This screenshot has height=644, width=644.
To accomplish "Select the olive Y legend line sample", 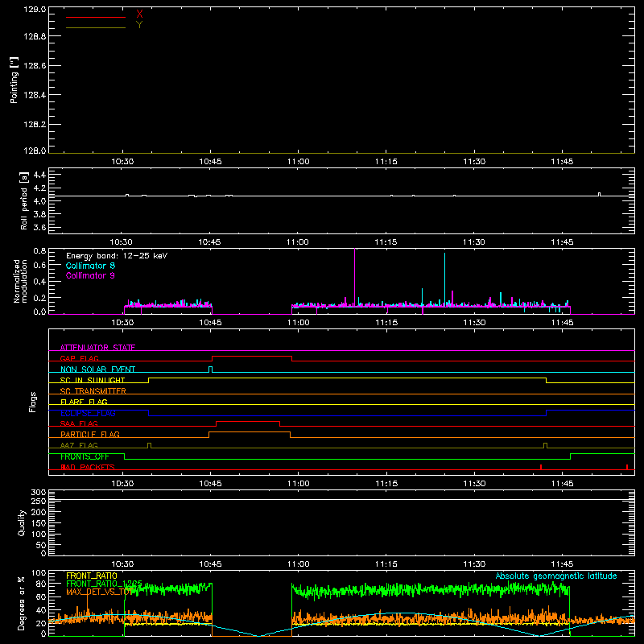I will (96, 27).
